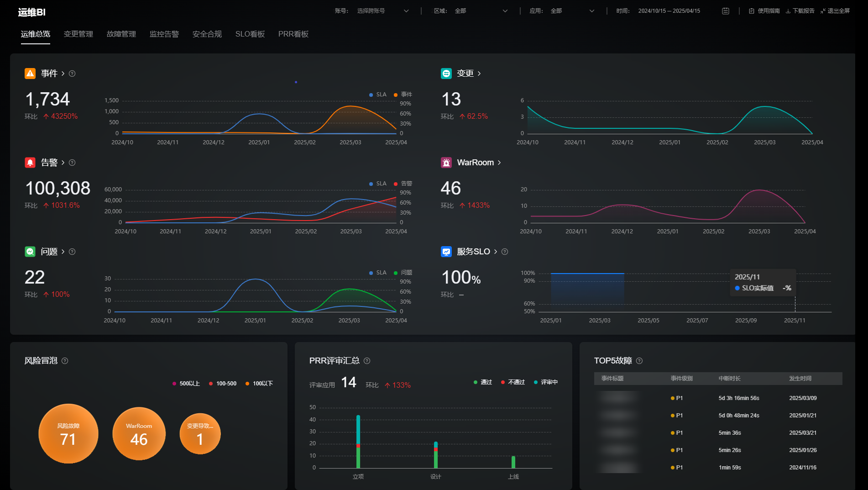This screenshot has width=868, height=490.
Task: Click the 设计 stacked bar in the PRR chart
Action: 436,455
